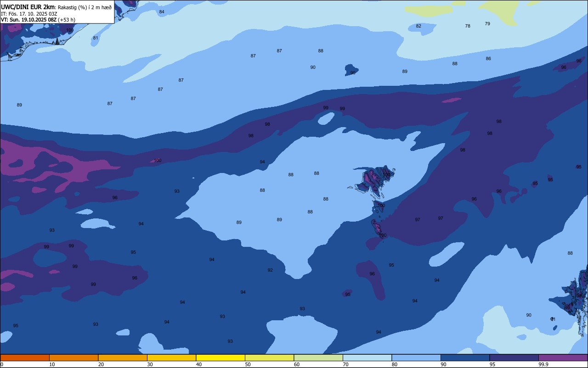The width and height of the screenshot is (588, 368).
Task: Click the map humidity value '82'
Action: (418, 26)
